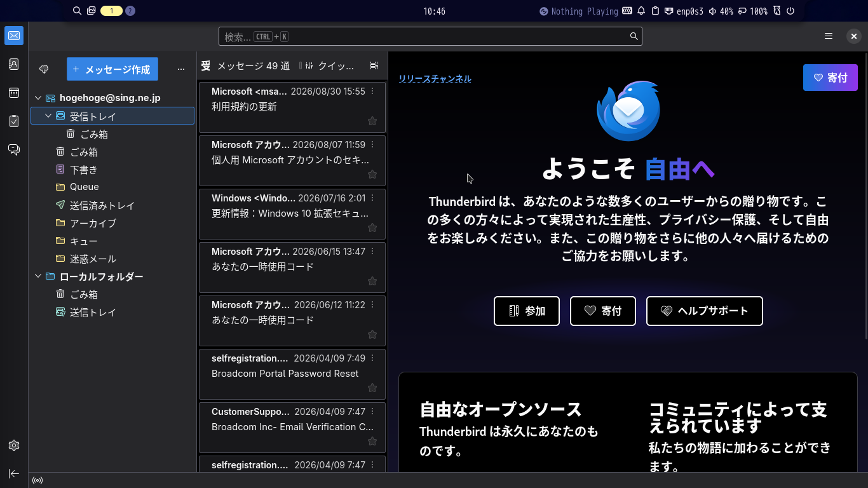Screen dimensions: 868x488
Task: Open folder pane options (three dots)
Action: [x=181, y=69]
